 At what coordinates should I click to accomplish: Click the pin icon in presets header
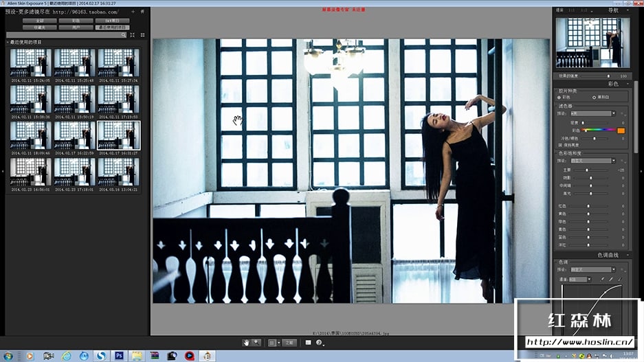[x=142, y=12]
